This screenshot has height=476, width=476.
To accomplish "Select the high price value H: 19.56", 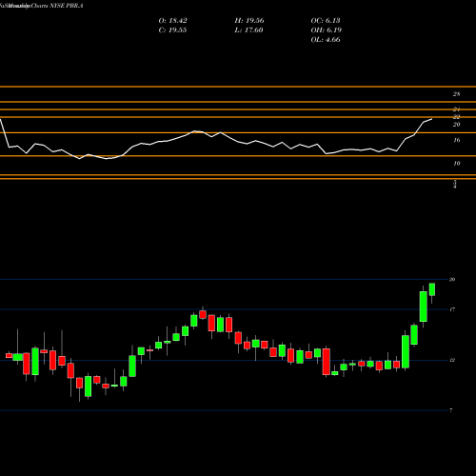I will (249, 21).
